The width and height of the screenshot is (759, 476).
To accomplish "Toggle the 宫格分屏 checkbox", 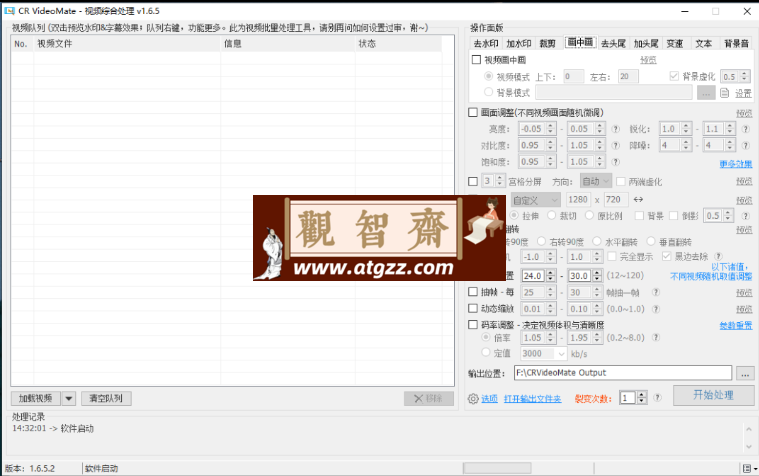I will (x=473, y=182).
